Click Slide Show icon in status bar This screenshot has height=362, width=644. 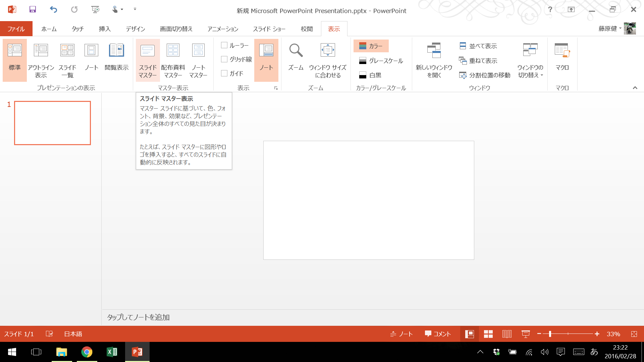click(x=526, y=334)
